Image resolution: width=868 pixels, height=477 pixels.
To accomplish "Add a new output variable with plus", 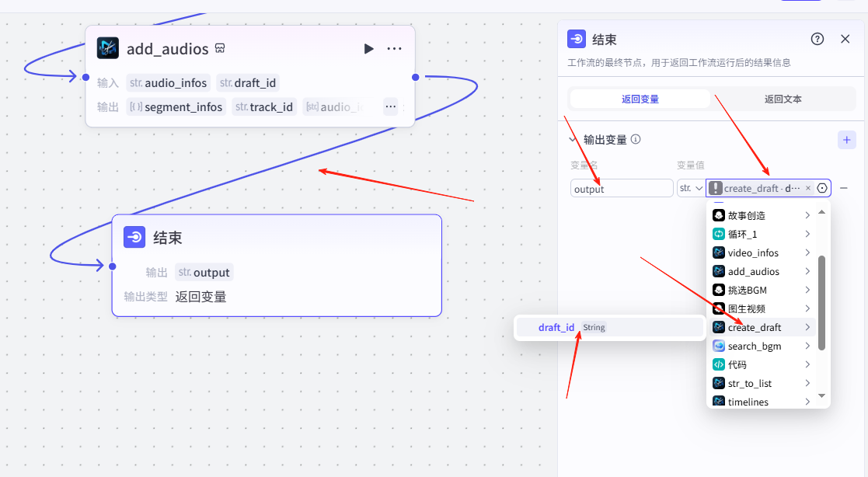I will point(846,140).
